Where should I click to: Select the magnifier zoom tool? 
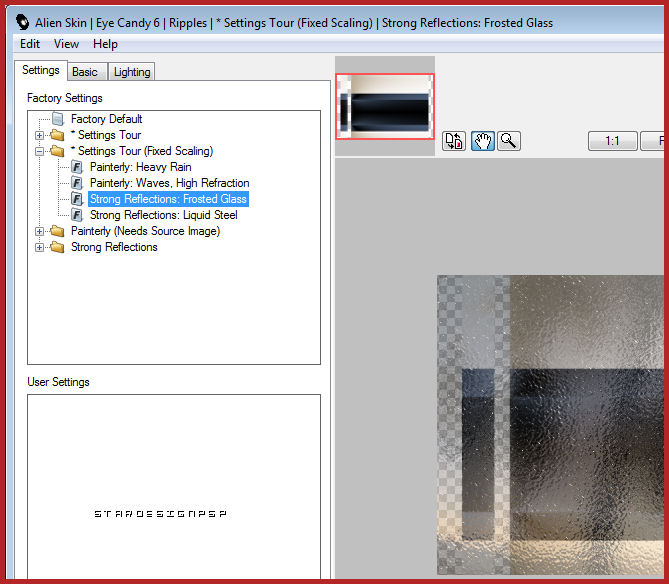tap(509, 141)
